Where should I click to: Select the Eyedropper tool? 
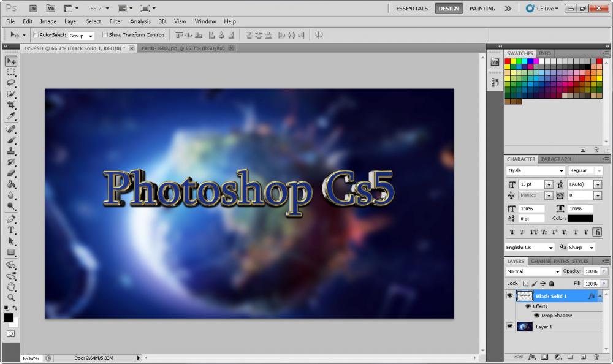pos(11,116)
